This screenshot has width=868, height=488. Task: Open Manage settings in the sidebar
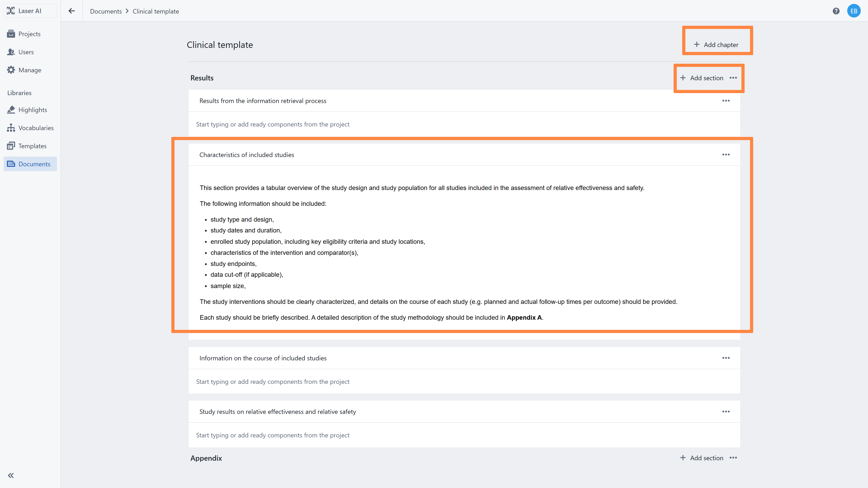[30, 70]
